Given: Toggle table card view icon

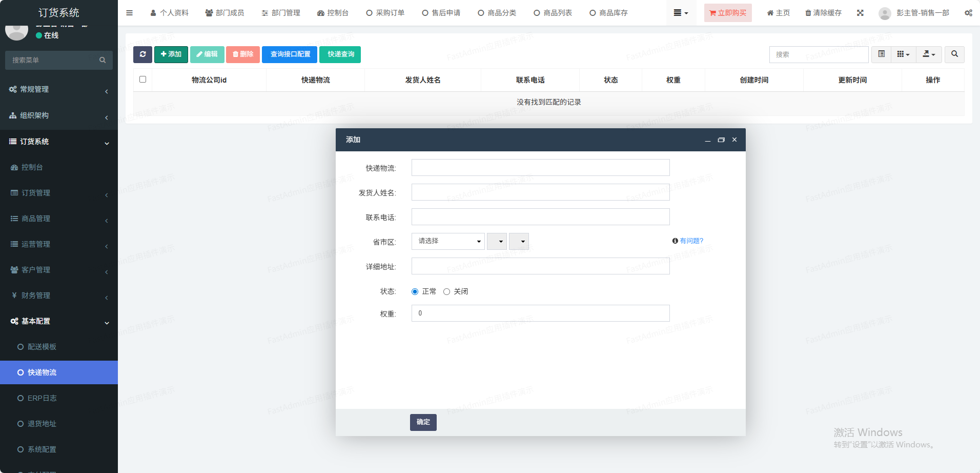Looking at the screenshot, I should pyautogui.click(x=881, y=54).
